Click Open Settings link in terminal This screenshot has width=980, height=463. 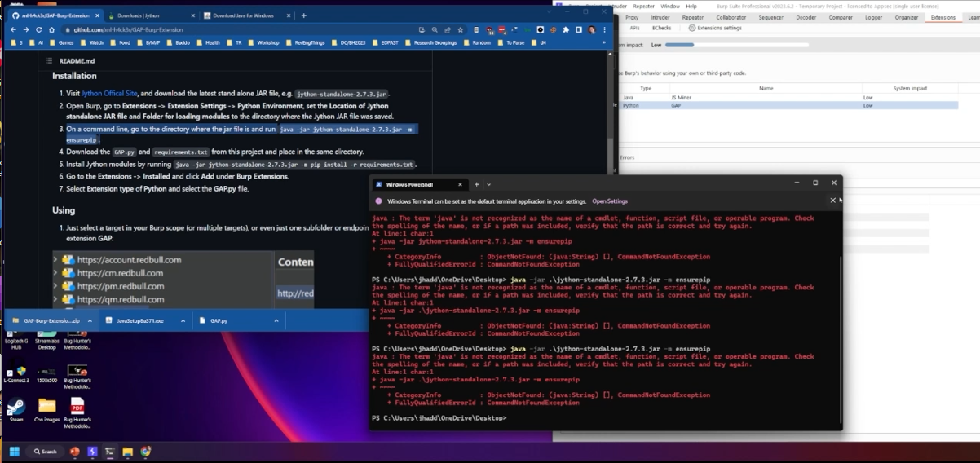point(609,201)
